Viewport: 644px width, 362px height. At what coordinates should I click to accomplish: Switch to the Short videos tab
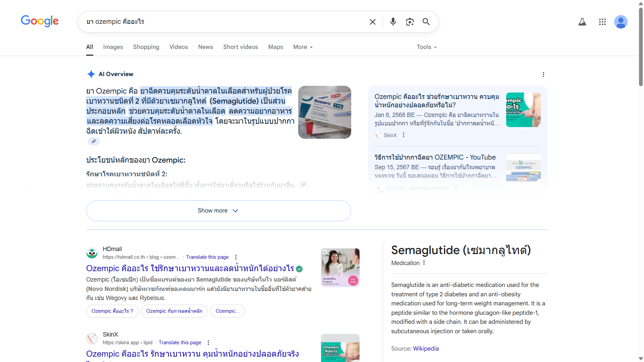coord(240,47)
